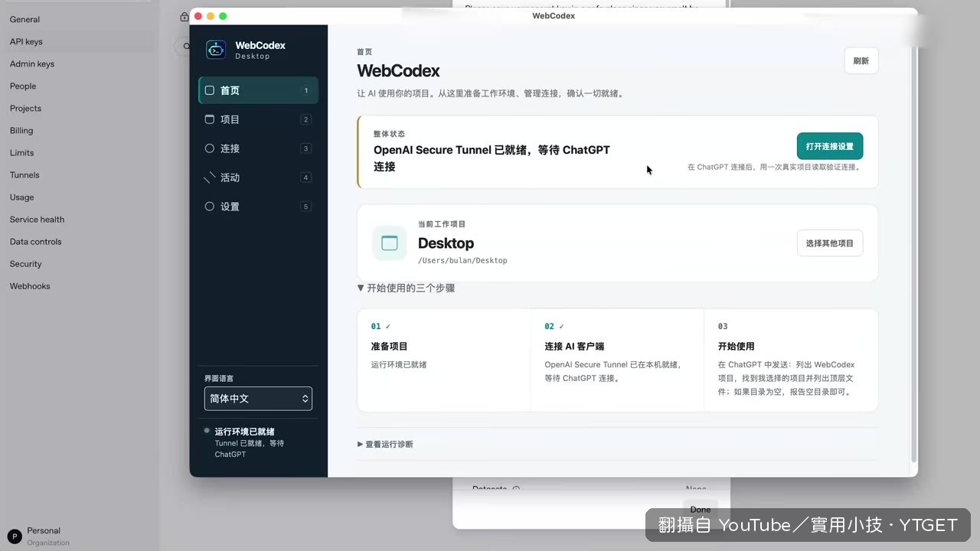Open General in the background sidebar

click(24, 19)
